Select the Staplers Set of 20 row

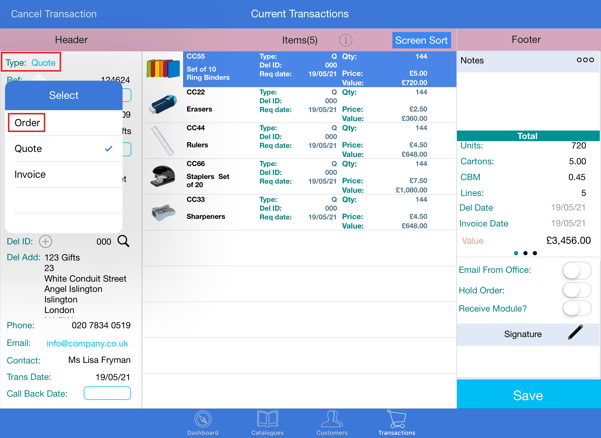tap(299, 176)
